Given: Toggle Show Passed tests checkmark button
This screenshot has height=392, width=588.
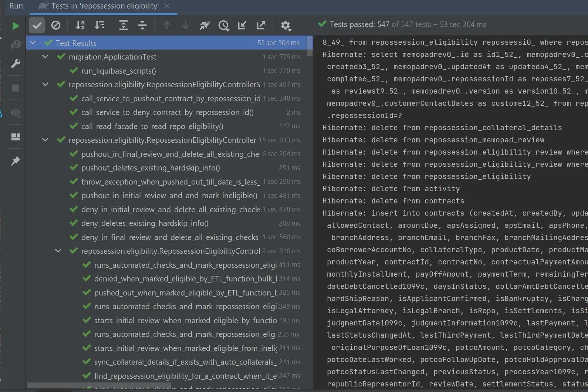Looking at the screenshot, I should click(37, 25).
